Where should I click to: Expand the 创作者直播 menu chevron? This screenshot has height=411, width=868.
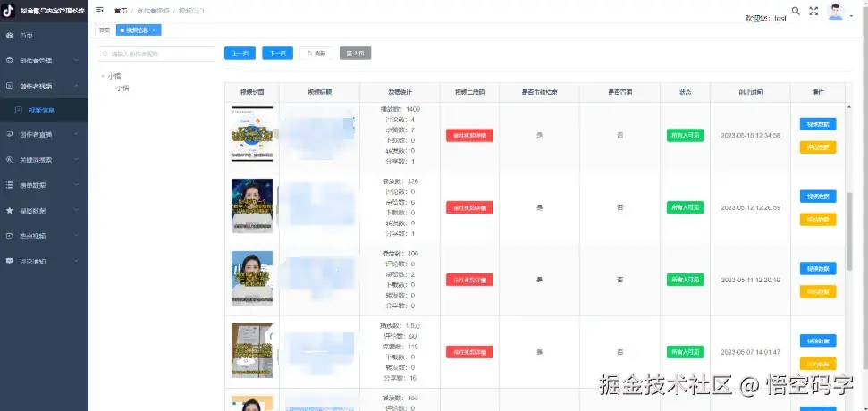point(76,134)
